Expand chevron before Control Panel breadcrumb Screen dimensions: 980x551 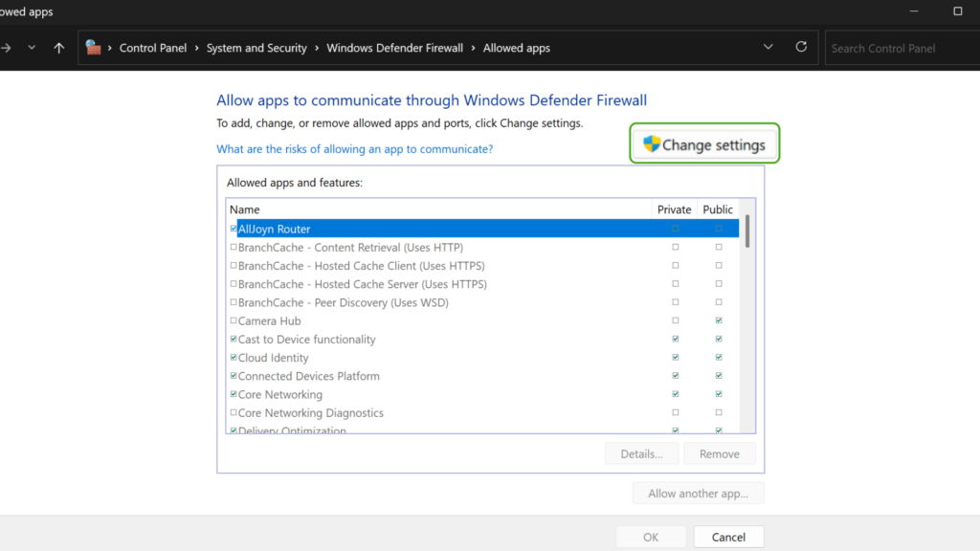[110, 48]
